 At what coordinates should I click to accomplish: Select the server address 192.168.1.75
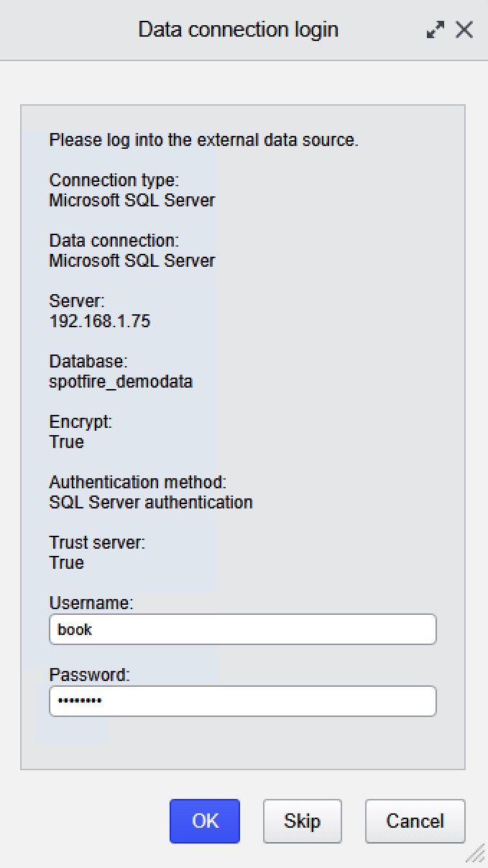point(100,321)
